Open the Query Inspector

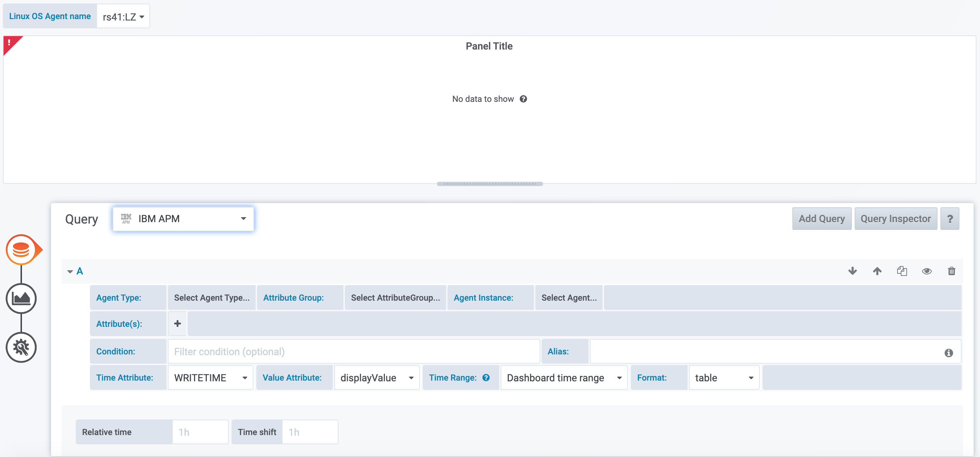[x=895, y=219]
